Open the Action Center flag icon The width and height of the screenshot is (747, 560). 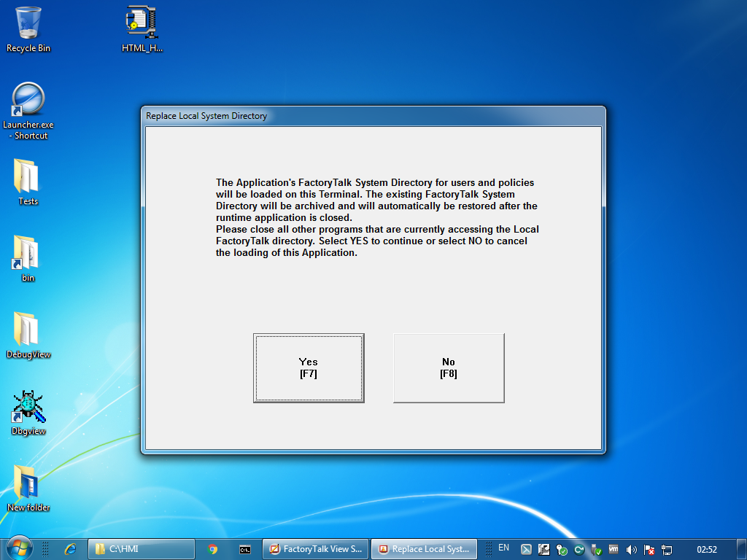click(649, 550)
